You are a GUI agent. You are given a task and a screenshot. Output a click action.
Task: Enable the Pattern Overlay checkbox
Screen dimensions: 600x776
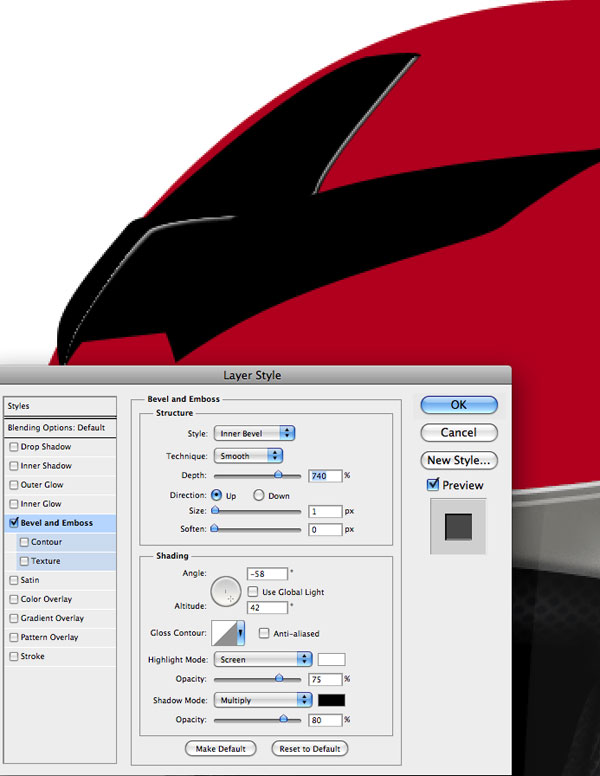tap(14, 637)
